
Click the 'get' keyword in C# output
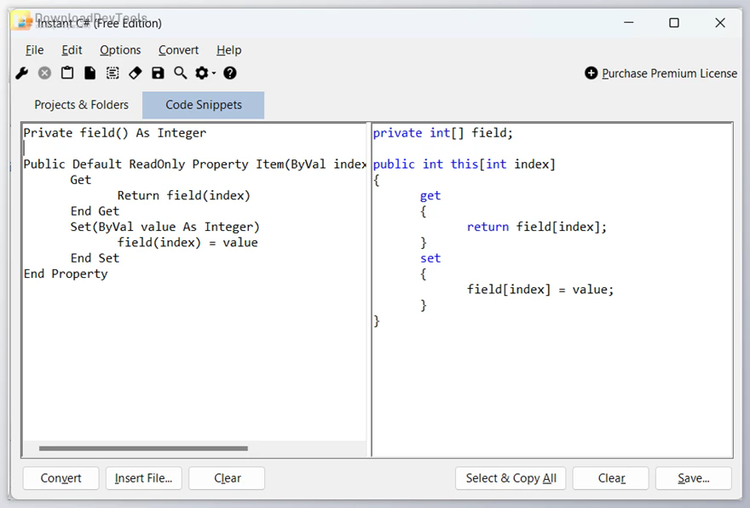tap(430, 196)
